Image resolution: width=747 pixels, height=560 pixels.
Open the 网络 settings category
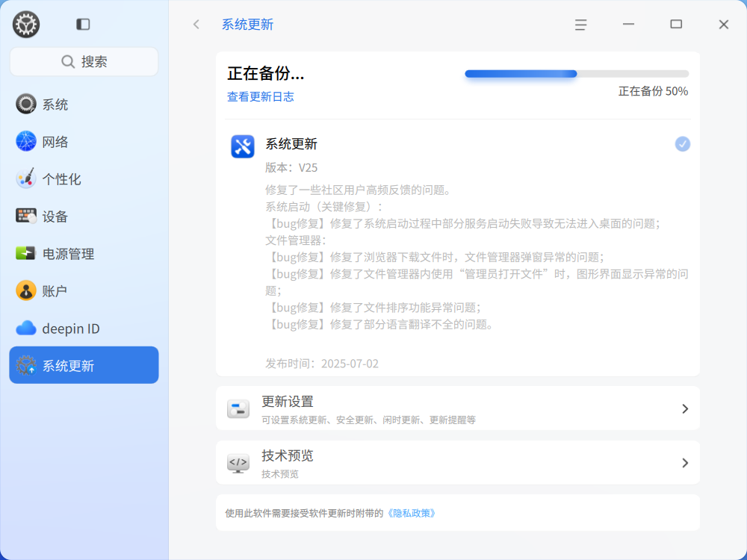84,141
